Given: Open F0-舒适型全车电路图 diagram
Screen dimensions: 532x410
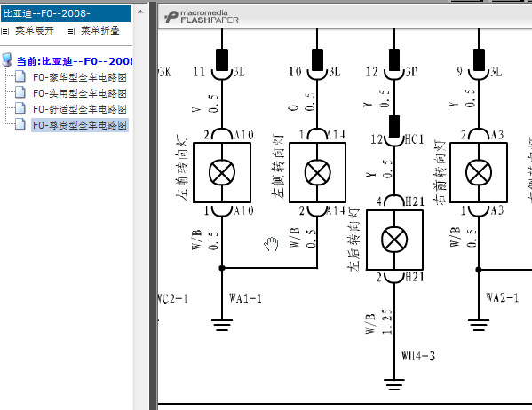Looking at the screenshot, I should point(80,109).
